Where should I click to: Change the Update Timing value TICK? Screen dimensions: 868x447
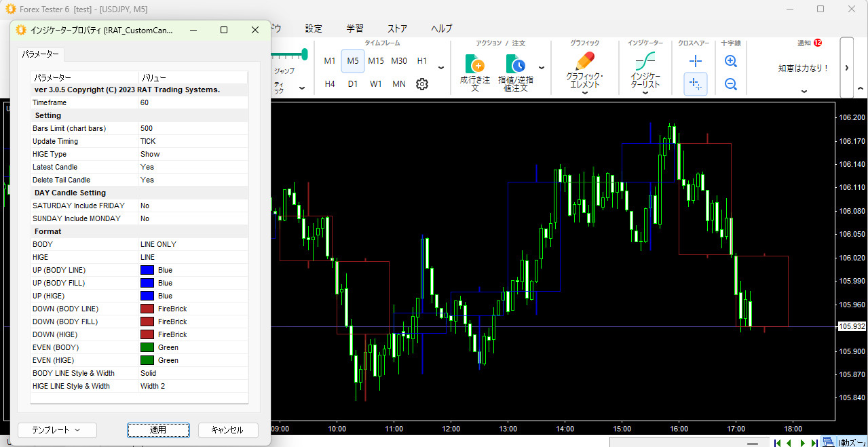(193, 141)
